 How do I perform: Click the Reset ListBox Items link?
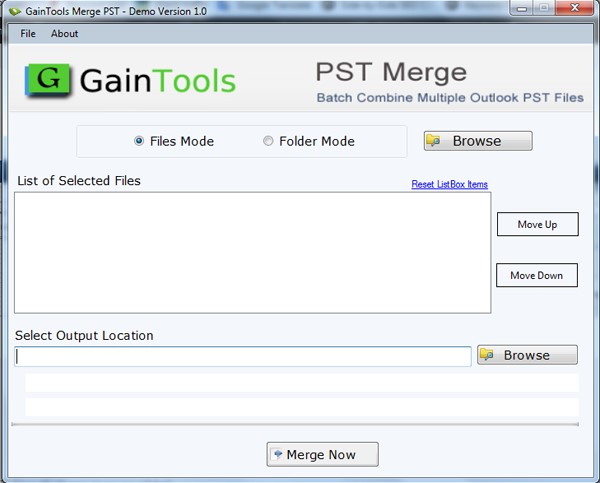450,184
